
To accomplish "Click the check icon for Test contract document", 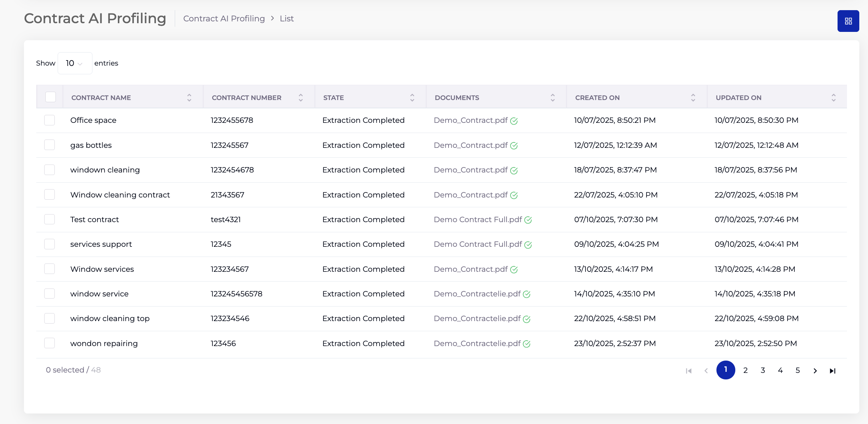I will pos(528,220).
